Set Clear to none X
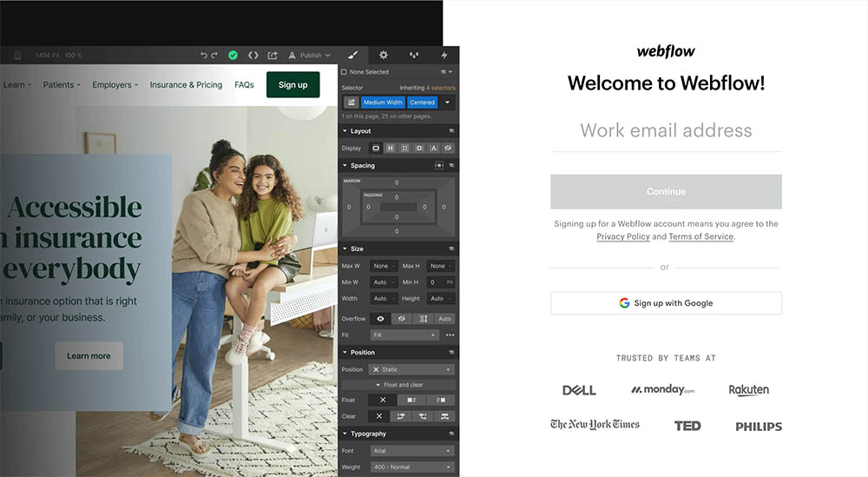This screenshot has height=477, width=868. pos(379,416)
